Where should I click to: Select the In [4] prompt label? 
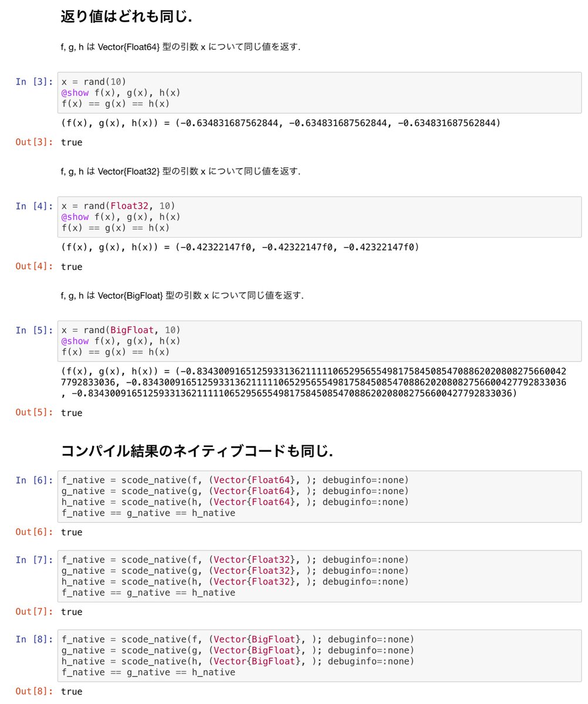click(x=34, y=206)
